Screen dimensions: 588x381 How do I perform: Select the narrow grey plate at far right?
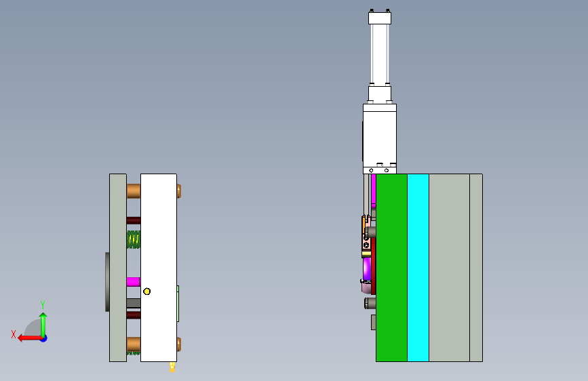[476, 267]
